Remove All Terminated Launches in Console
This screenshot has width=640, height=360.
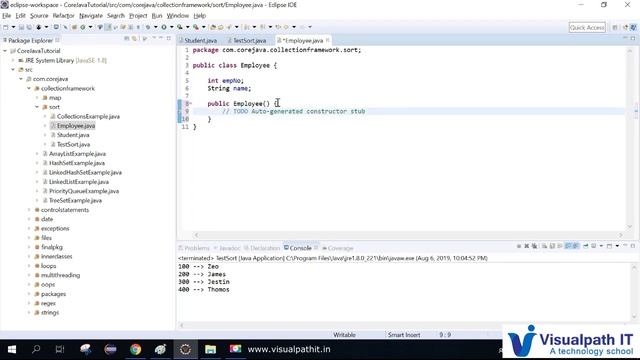tap(534, 246)
